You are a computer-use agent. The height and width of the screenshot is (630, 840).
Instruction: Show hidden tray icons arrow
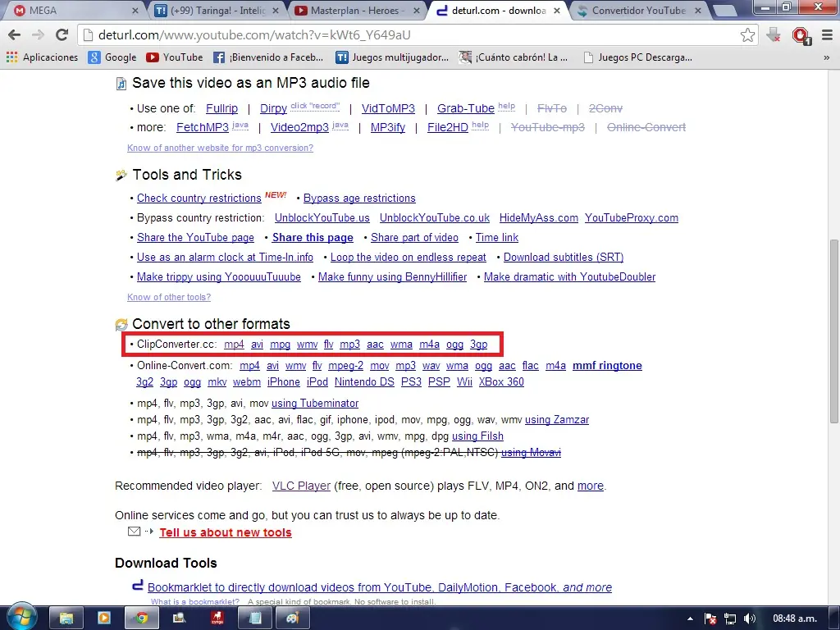click(x=690, y=619)
